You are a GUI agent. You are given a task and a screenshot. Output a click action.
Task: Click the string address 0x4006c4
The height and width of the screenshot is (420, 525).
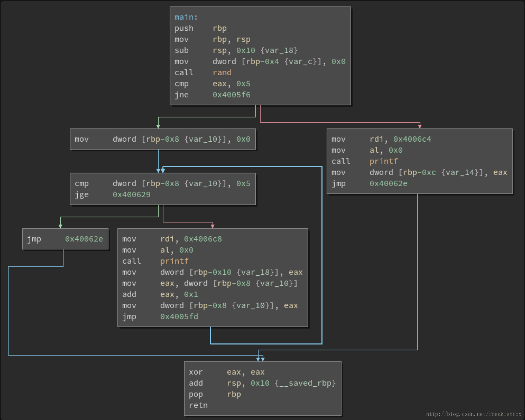412,139
